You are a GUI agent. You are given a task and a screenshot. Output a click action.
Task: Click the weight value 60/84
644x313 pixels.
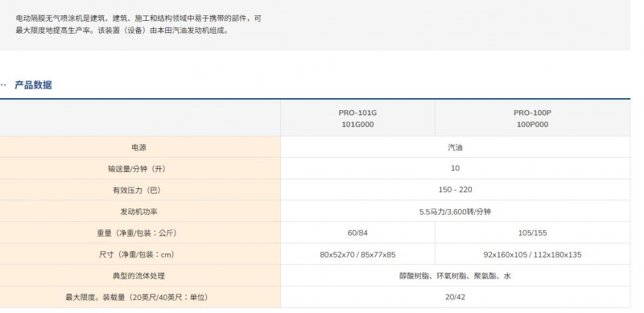[357, 233]
